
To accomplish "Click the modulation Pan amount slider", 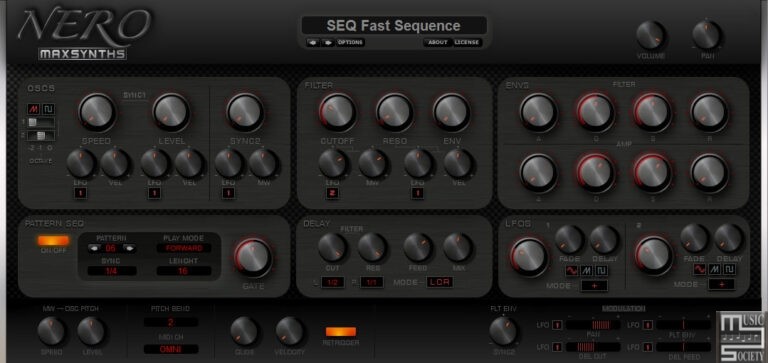I will click(593, 325).
